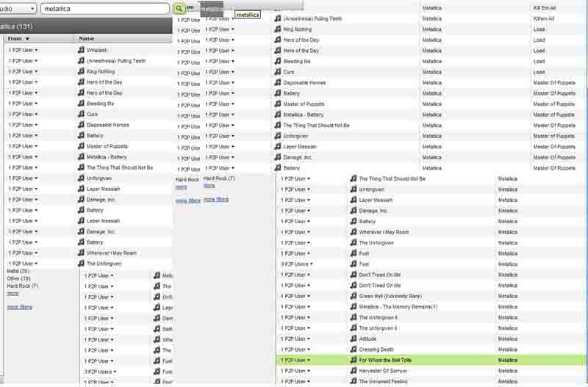
Task: Click the music note icon beside Whiplash
Action: click(x=81, y=50)
